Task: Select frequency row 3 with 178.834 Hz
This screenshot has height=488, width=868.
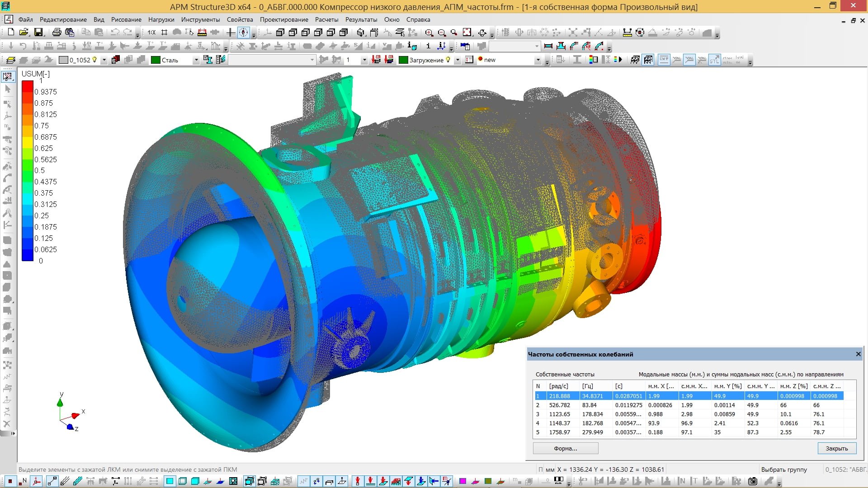Action: tap(592, 414)
